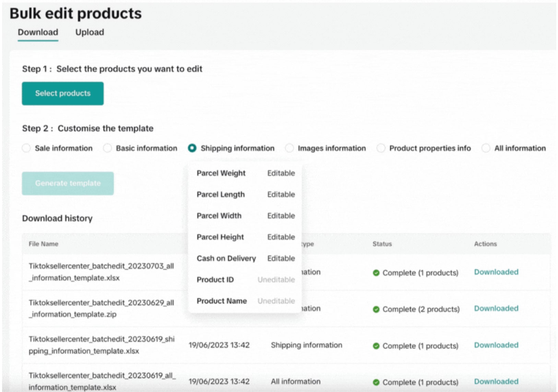The width and height of the screenshot is (558, 392).
Task: Click green status icon for 20230619 shipping file
Action: click(376, 346)
